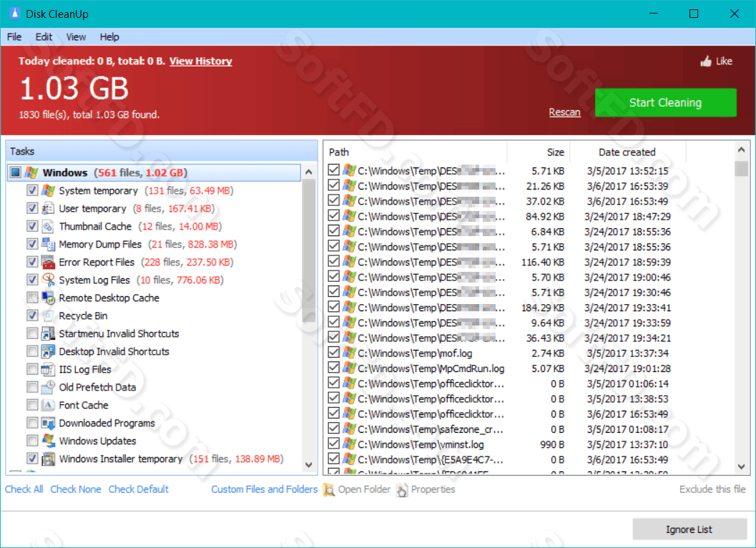Image resolution: width=756 pixels, height=548 pixels.
Task: Click the Windows Installer temporary icon
Action: click(x=48, y=459)
